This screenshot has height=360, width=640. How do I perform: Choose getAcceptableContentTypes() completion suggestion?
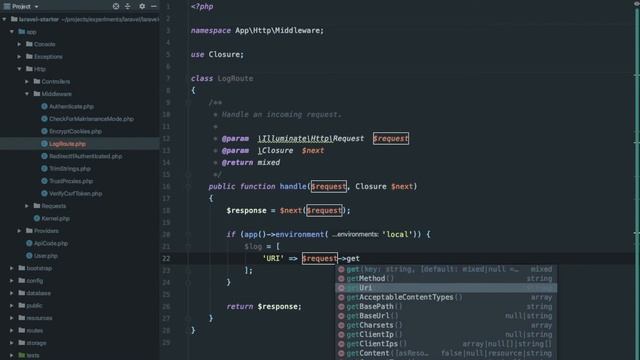[446, 297]
